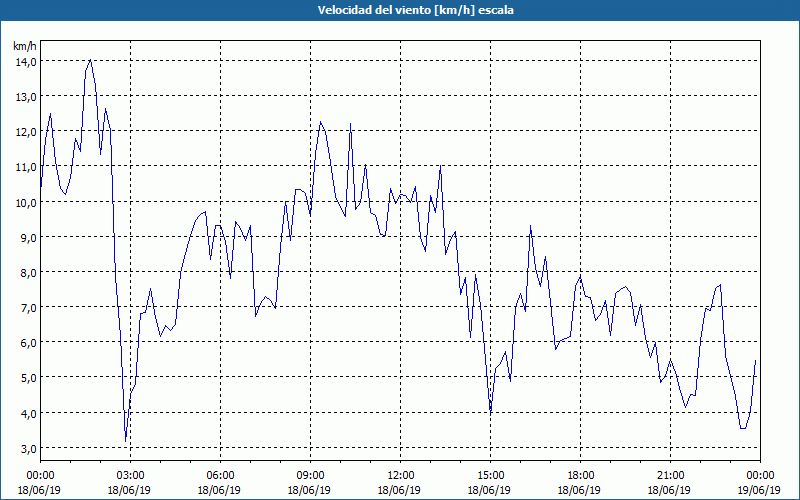The image size is (800, 500).
Task: Click the 12:00 time axis label
Action: pyautogui.click(x=401, y=476)
